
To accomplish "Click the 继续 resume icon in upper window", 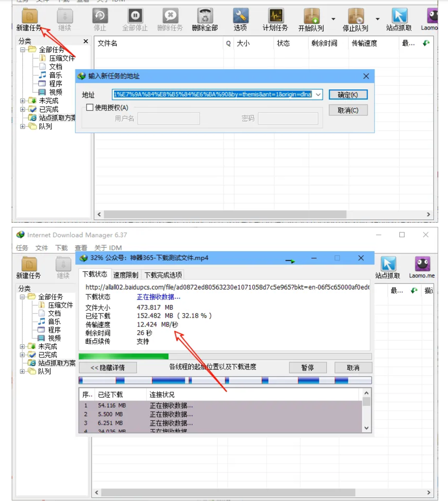I will [65, 16].
